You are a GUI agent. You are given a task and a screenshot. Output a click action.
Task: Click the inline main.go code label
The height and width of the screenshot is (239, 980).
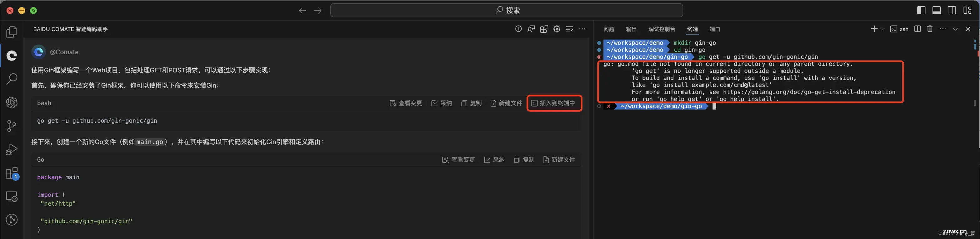pos(149,142)
